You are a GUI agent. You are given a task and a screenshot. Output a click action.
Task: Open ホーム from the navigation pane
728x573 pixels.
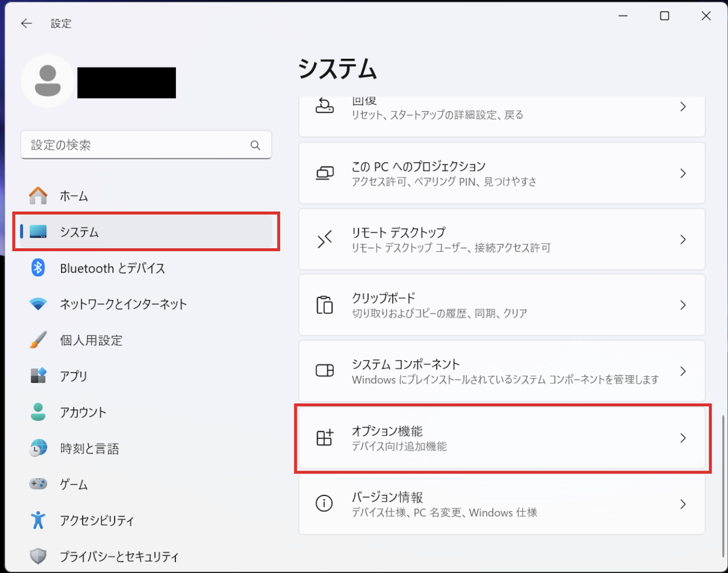pyautogui.click(x=73, y=196)
